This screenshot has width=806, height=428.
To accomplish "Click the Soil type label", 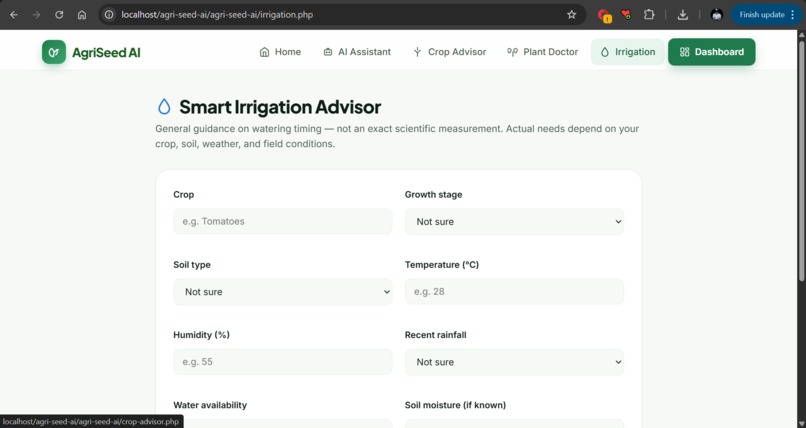I will [x=192, y=265].
